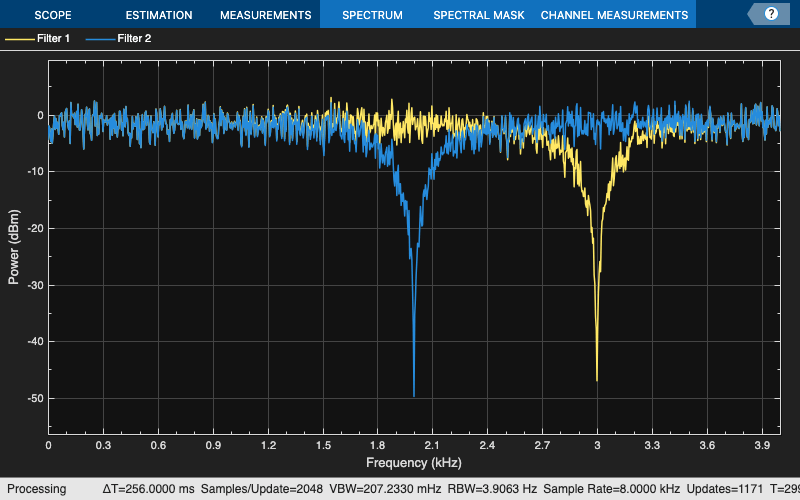
Task: Open the Spectral Mask tab
Action: click(x=479, y=15)
